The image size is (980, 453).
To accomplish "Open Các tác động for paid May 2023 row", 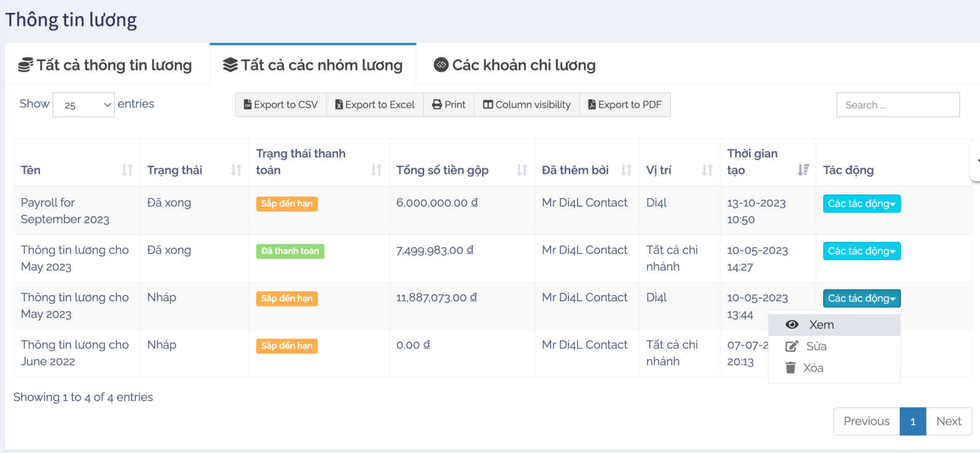I will 861,251.
